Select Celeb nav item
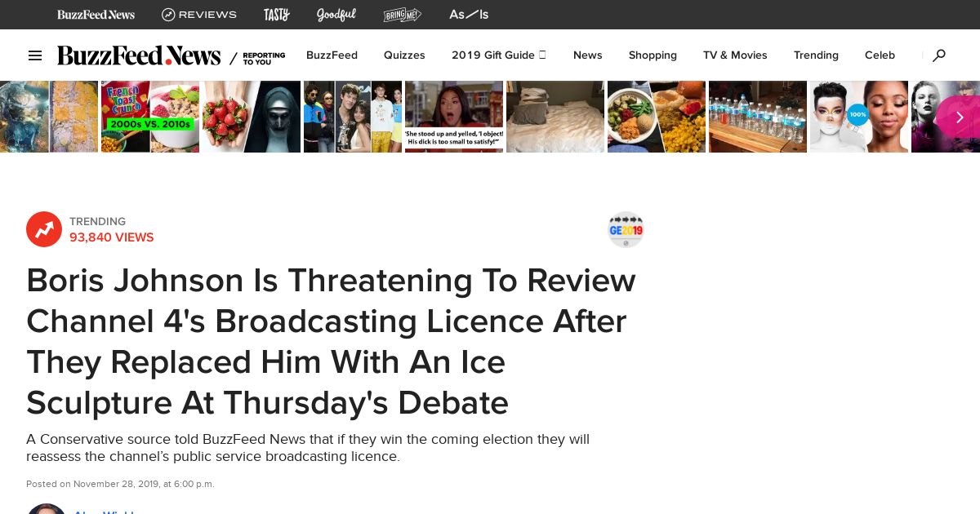The height and width of the screenshot is (514, 980). pos(880,55)
